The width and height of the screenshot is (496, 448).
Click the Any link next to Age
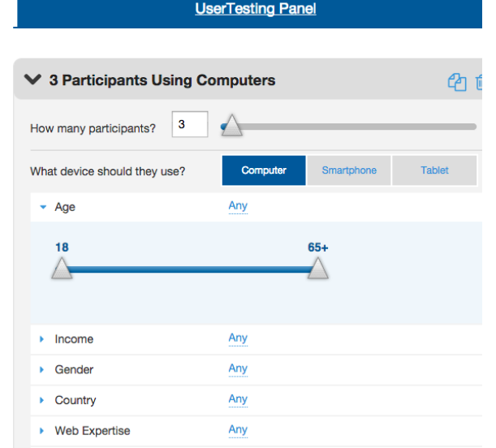point(238,206)
